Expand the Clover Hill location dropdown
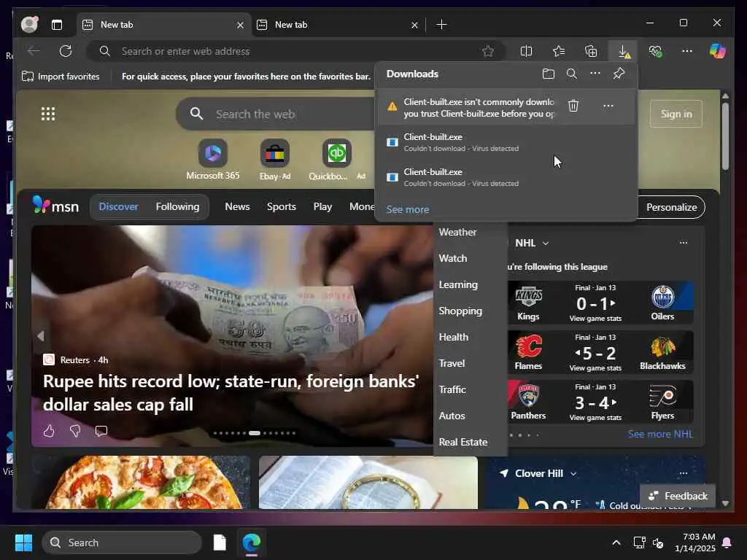Viewport: 747px width, 560px height. 573,474
